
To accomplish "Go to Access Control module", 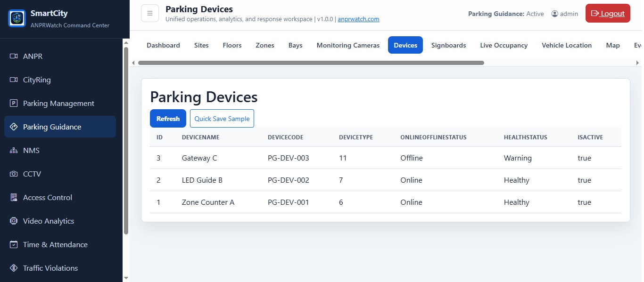I will click(x=60, y=197).
